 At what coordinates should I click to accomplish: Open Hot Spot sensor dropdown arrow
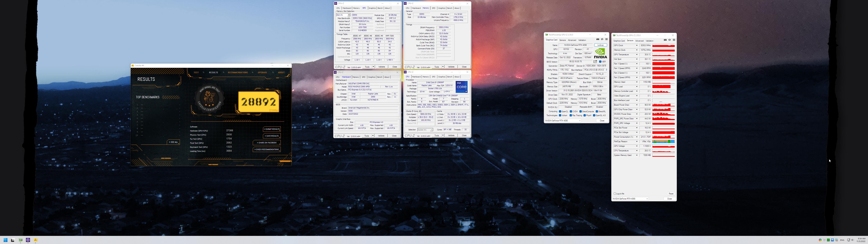[x=637, y=59]
